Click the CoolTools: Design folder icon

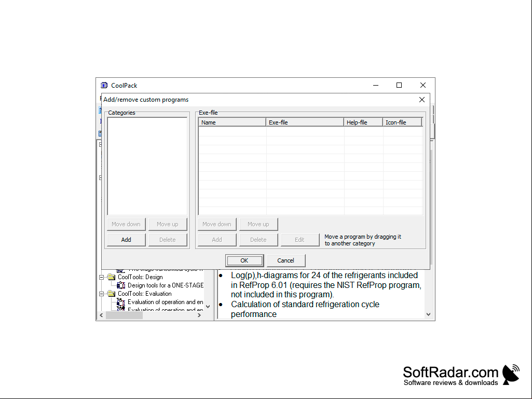[x=111, y=277]
